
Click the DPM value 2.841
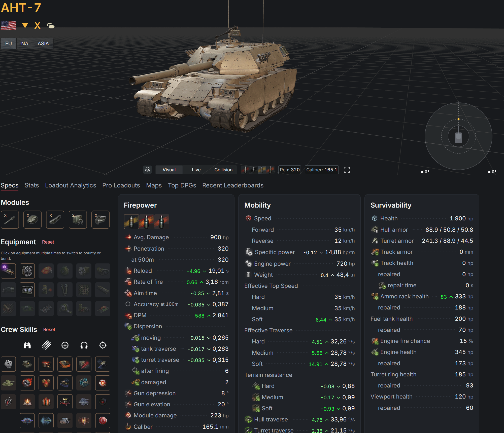pos(220,315)
